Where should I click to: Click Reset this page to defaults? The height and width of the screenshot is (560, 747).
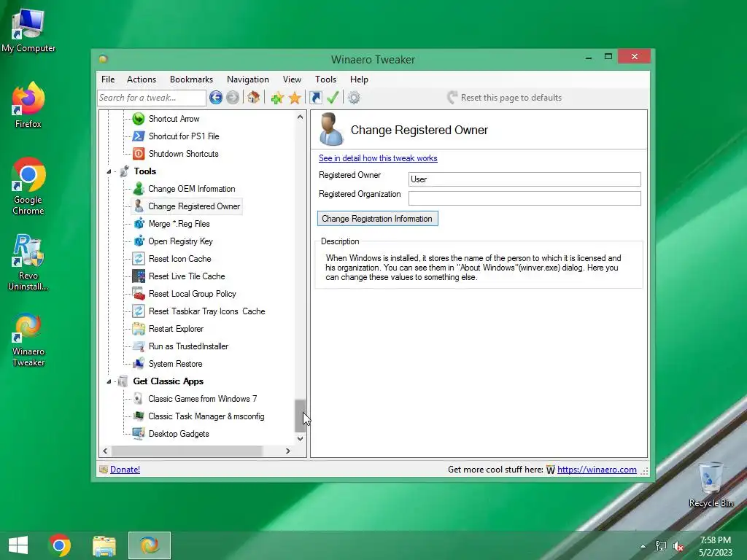click(x=505, y=98)
